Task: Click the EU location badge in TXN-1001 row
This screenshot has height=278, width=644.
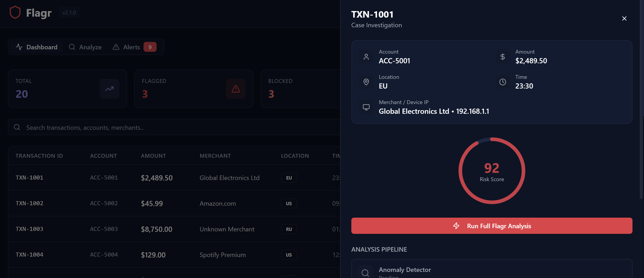Action: 289,178
